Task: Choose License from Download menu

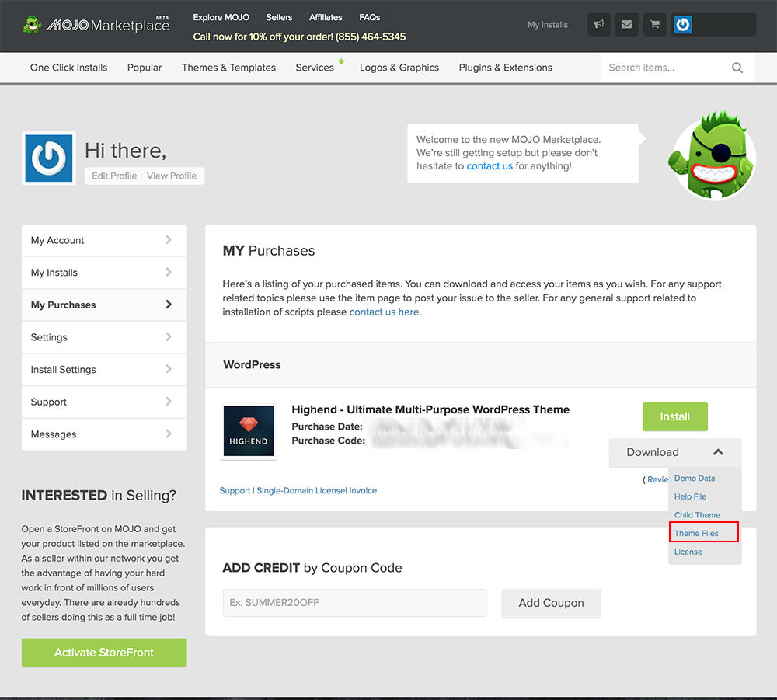Action: (x=688, y=552)
